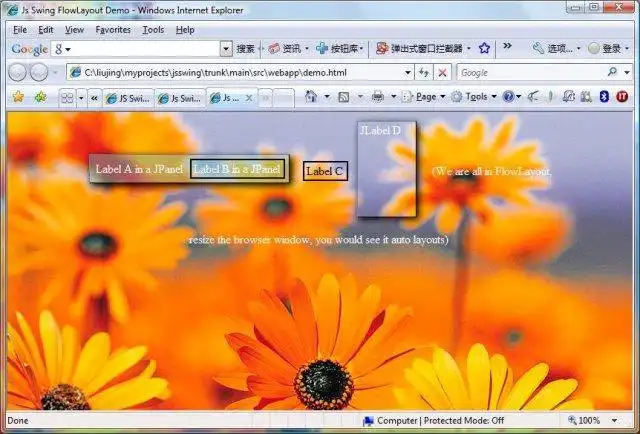The height and width of the screenshot is (434, 640).
Task: Click the Research books icon
Action: point(586,97)
